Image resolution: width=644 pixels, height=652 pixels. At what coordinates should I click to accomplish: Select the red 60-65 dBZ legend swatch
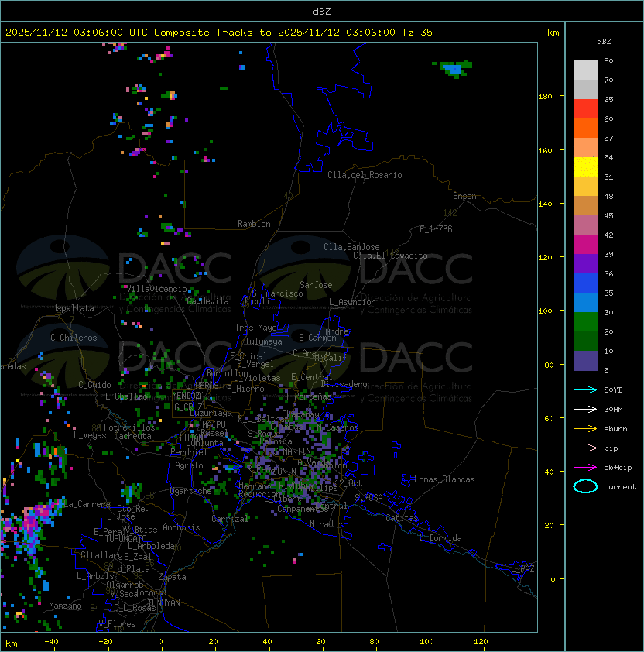coord(585,109)
